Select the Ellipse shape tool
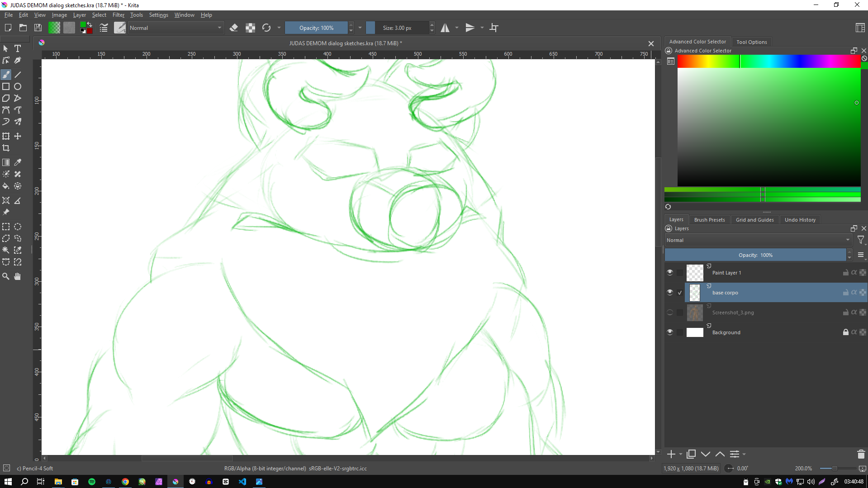The image size is (868, 488). [x=18, y=86]
